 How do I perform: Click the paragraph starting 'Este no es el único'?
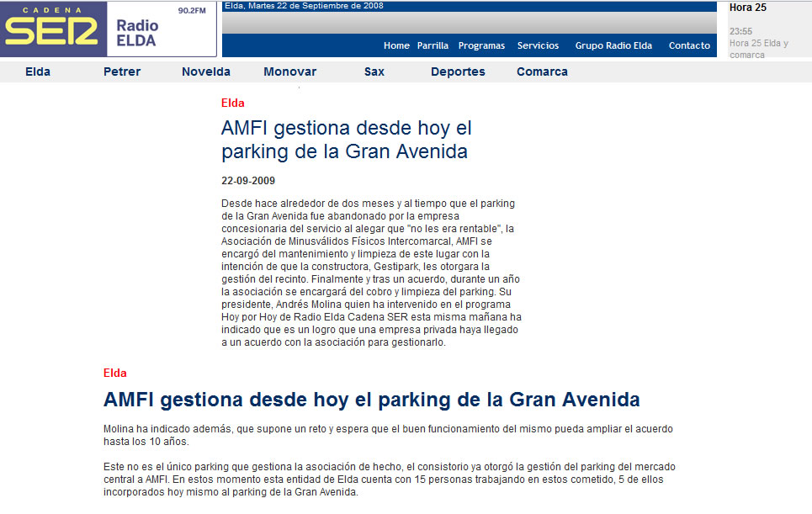(390, 480)
